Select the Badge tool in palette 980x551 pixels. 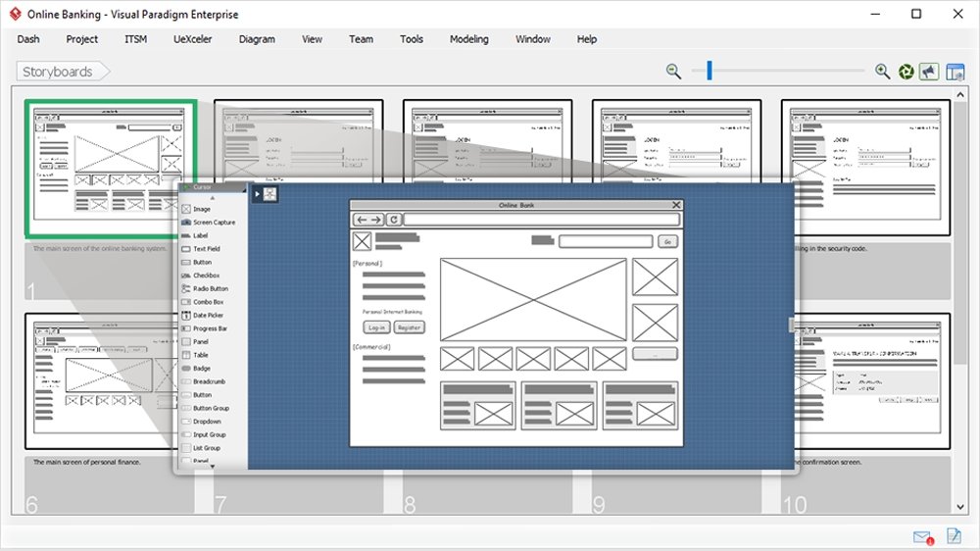click(x=196, y=369)
